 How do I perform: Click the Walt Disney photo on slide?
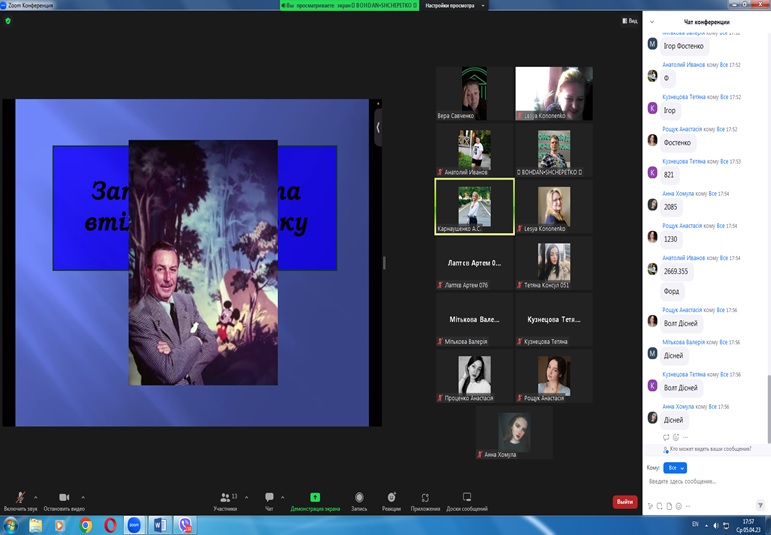pos(203,263)
